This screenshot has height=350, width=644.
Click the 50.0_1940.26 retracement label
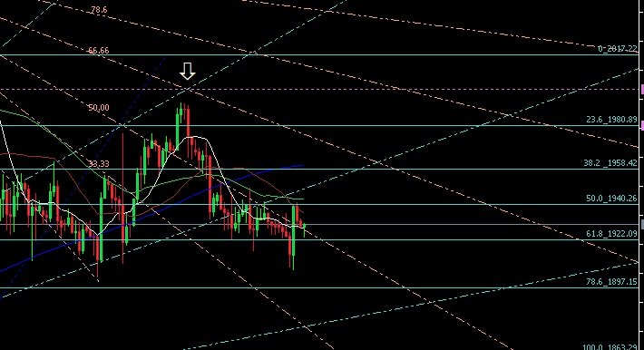click(611, 199)
